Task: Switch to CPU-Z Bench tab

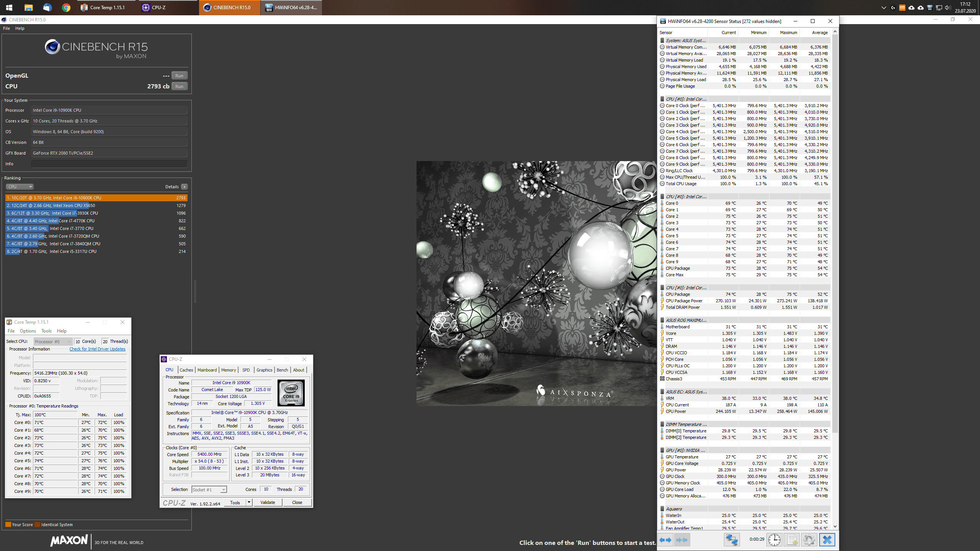Action: (x=283, y=370)
